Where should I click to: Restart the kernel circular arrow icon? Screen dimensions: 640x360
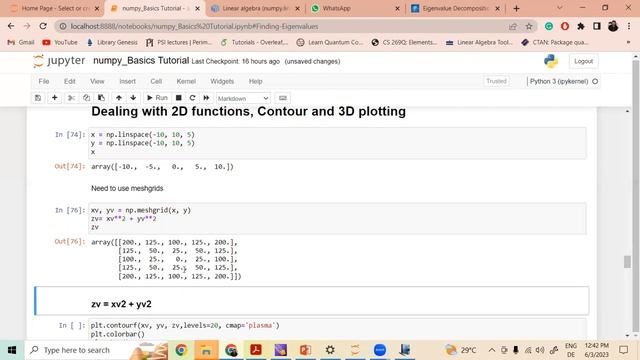click(192, 98)
